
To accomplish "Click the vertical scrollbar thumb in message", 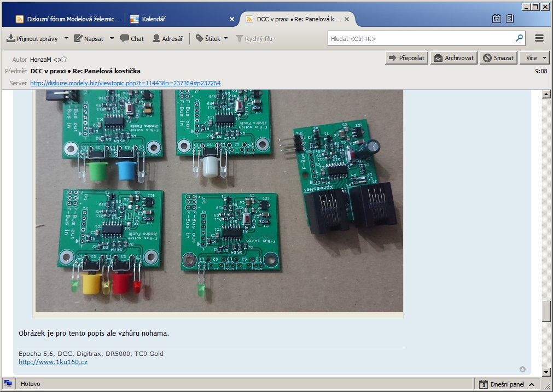I will pyautogui.click(x=545, y=311).
